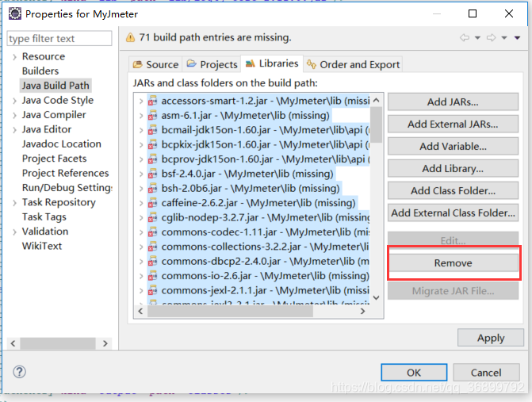Switch to the Source tab
This screenshot has width=532, height=402.
[x=155, y=64]
